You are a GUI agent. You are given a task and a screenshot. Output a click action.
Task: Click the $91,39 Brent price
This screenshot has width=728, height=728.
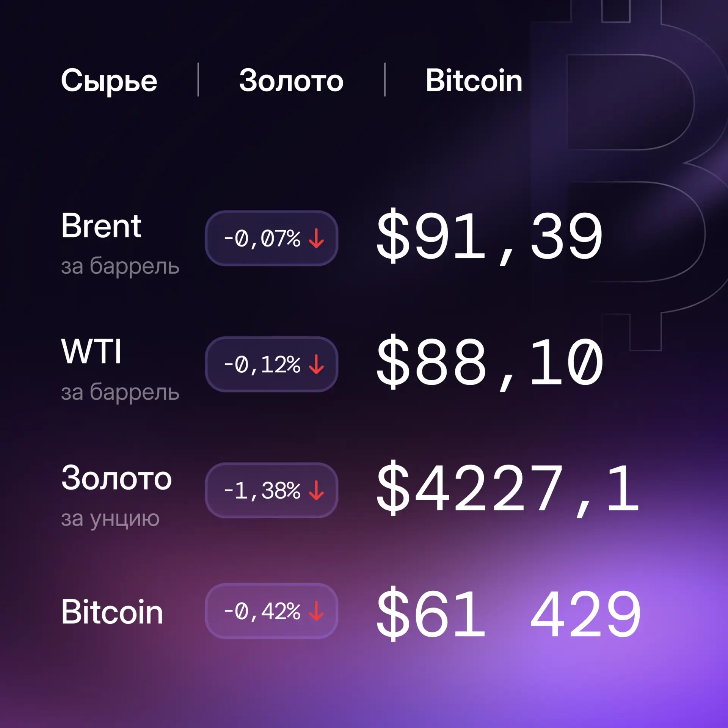point(490,236)
